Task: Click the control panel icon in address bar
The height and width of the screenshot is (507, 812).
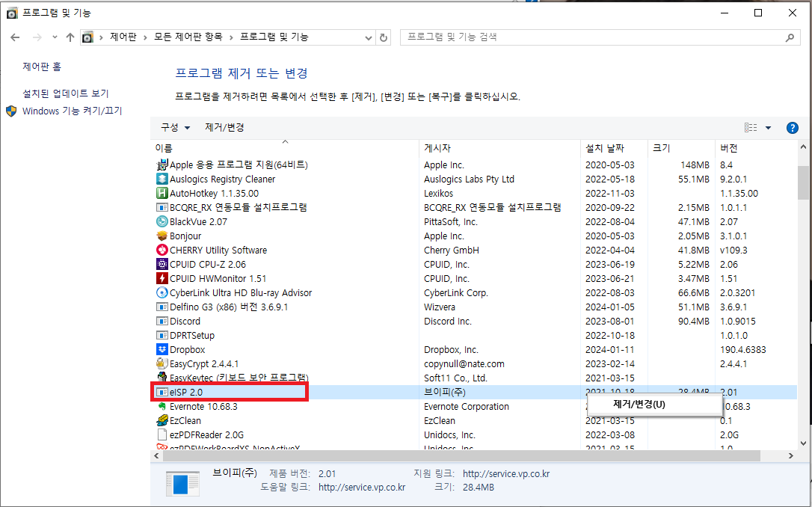Action: pos(88,37)
